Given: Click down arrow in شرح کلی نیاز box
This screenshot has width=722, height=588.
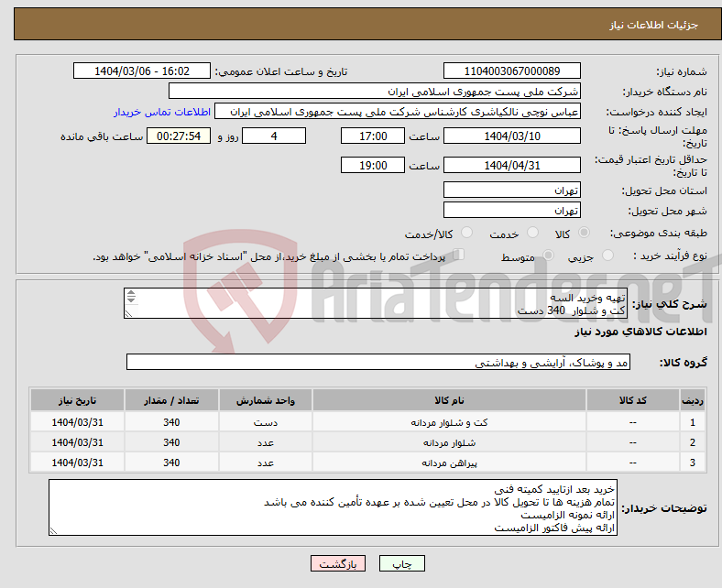Looking at the screenshot, I should (x=131, y=299).
